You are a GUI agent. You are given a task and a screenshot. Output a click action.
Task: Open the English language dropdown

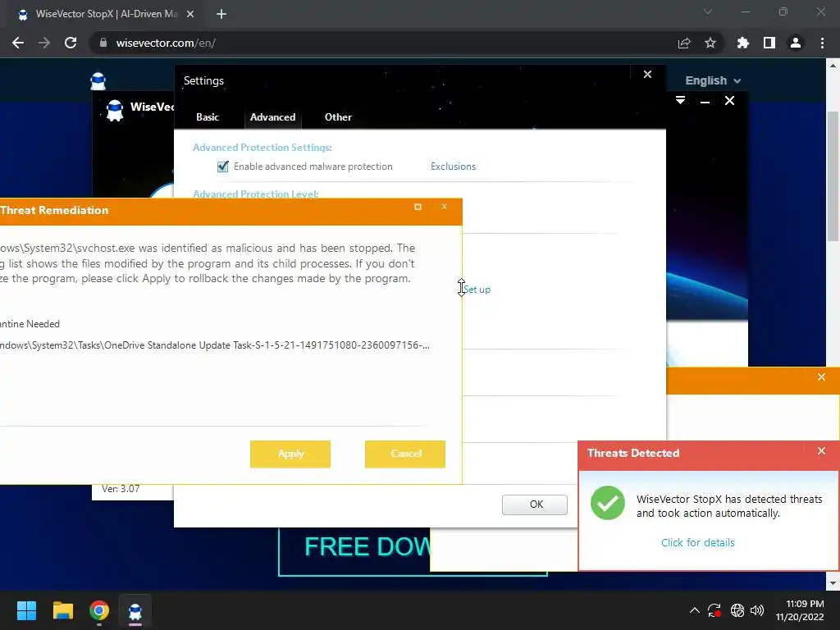click(x=713, y=80)
